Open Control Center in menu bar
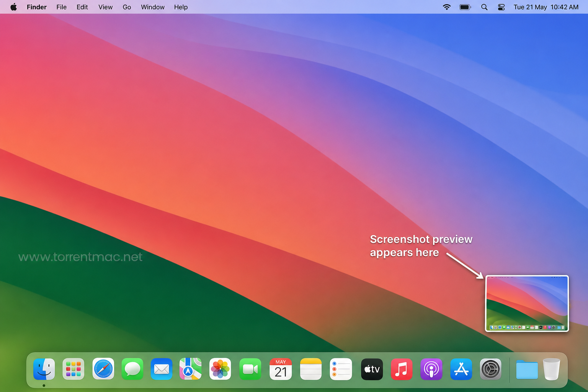Image resolution: width=588 pixels, height=392 pixels. (501, 7)
